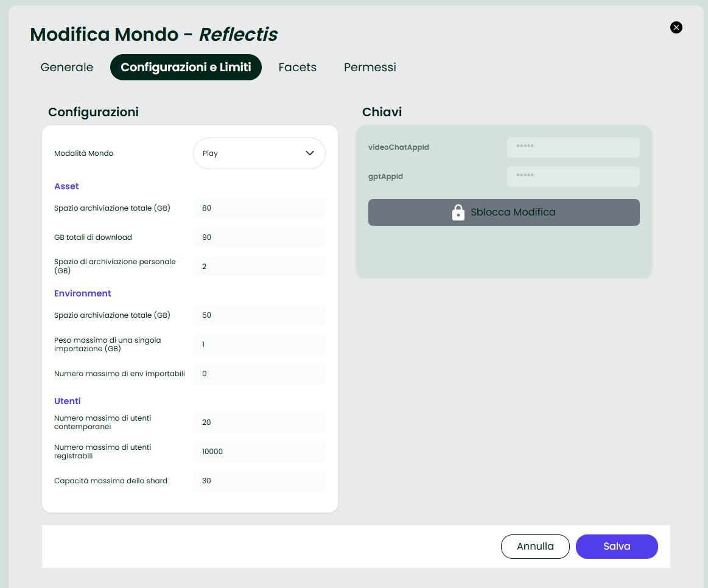
Task: Close the Modifica Mondo dialog
Action: 676,27
